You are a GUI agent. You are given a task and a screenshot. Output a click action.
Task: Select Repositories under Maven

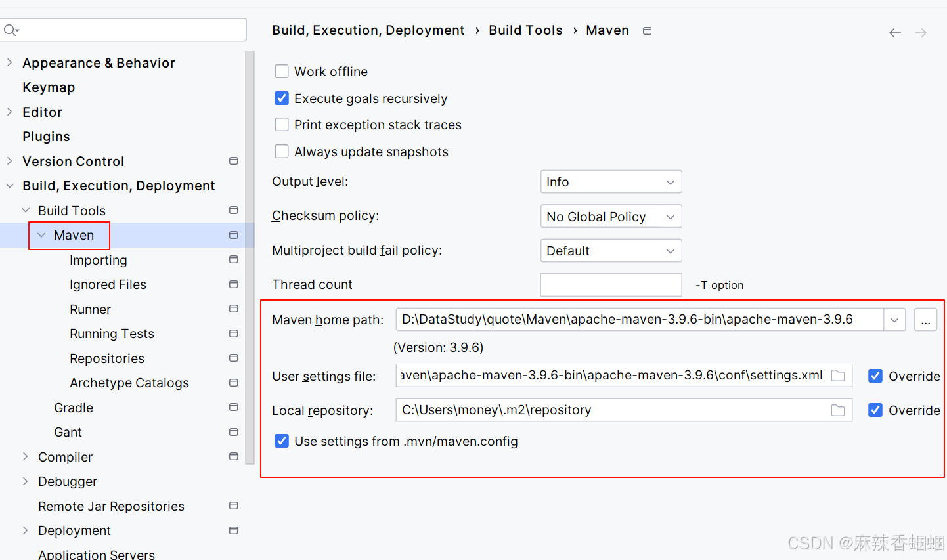pos(107,358)
